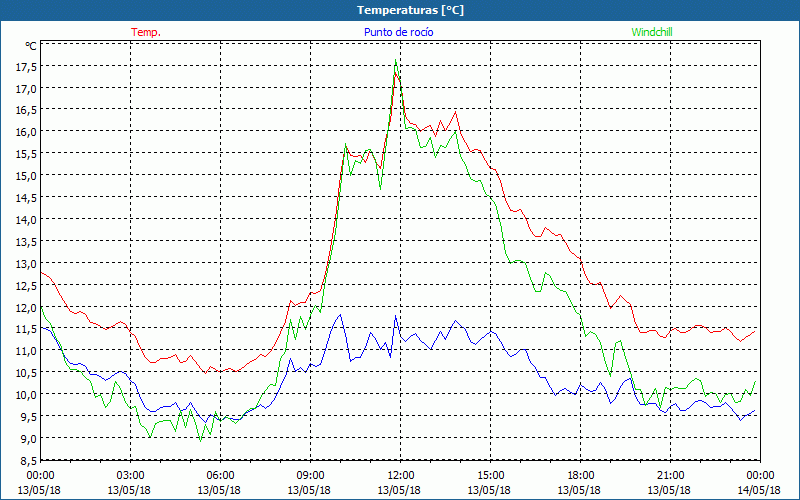800x500 pixels.
Task: Click the '11,5' y-axis value
Action: [27, 329]
